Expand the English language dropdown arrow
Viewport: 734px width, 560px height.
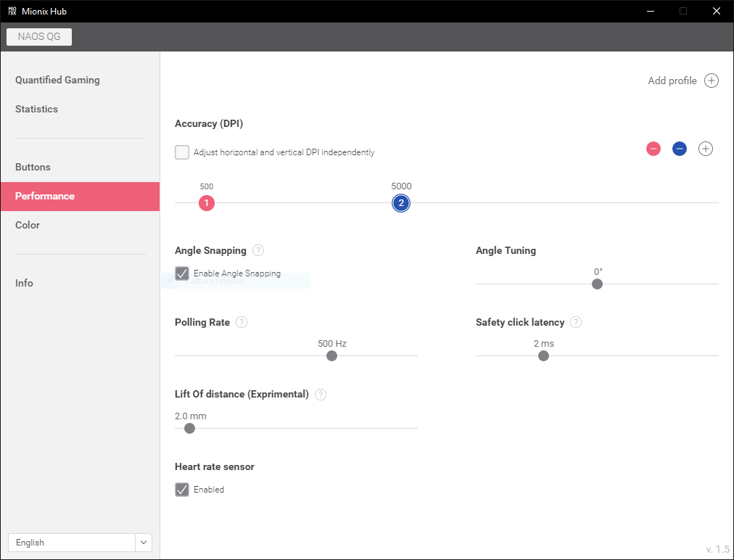(144, 543)
